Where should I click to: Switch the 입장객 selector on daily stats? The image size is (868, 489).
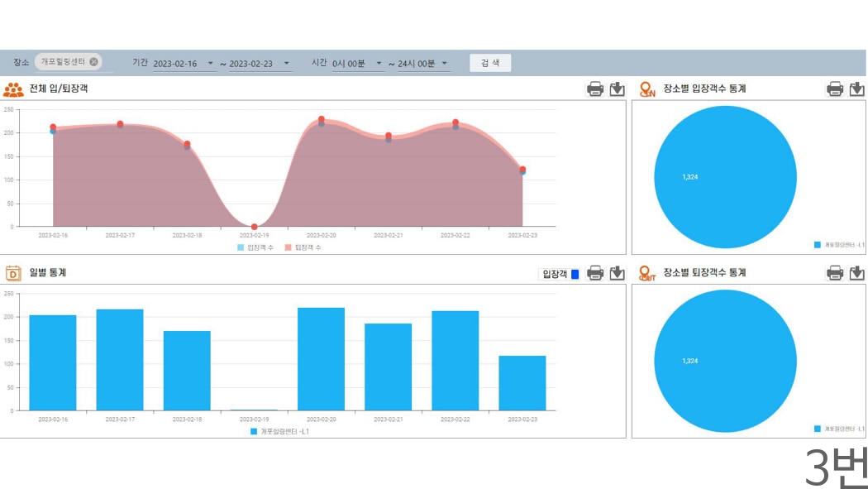pyautogui.click(x=555, y=274)
